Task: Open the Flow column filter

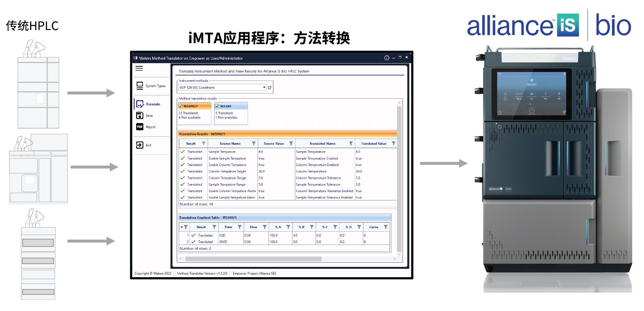Action: click(x=264, y=227)
